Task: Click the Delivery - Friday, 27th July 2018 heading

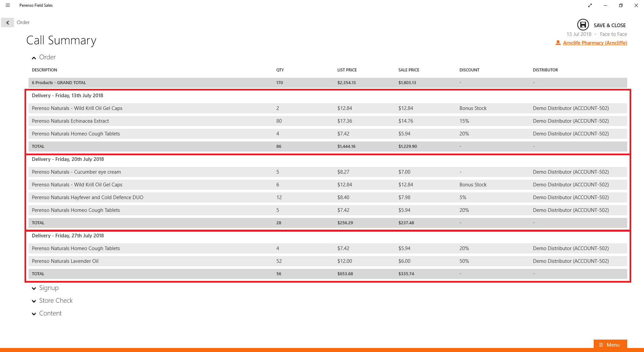Action: pos(68,236)
